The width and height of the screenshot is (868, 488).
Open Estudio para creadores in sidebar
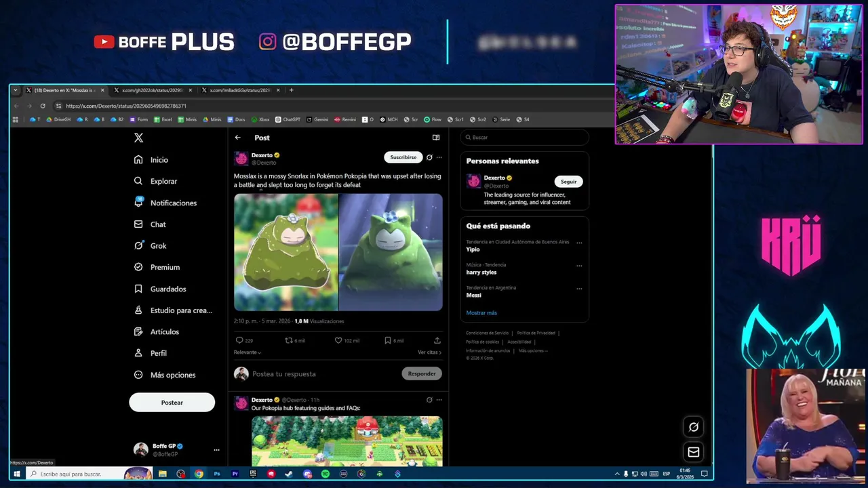[173, 310]
